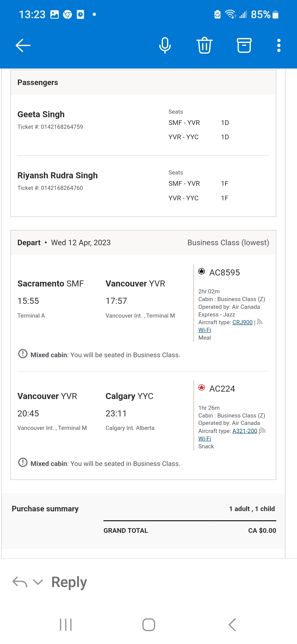Tap the reply arrow icon
297x644 pixels.
(x=20, y=582)
